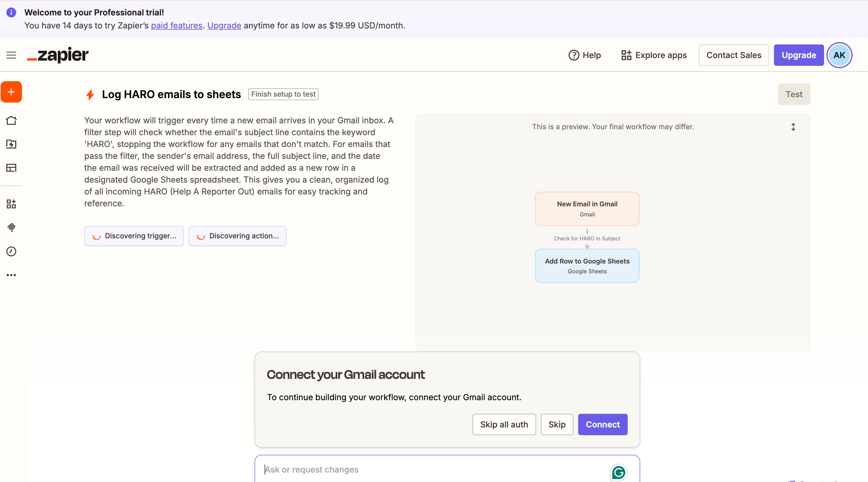Select the New Email in Gmail node
This screenshot has height=482, width=868.
click(587, 209)
